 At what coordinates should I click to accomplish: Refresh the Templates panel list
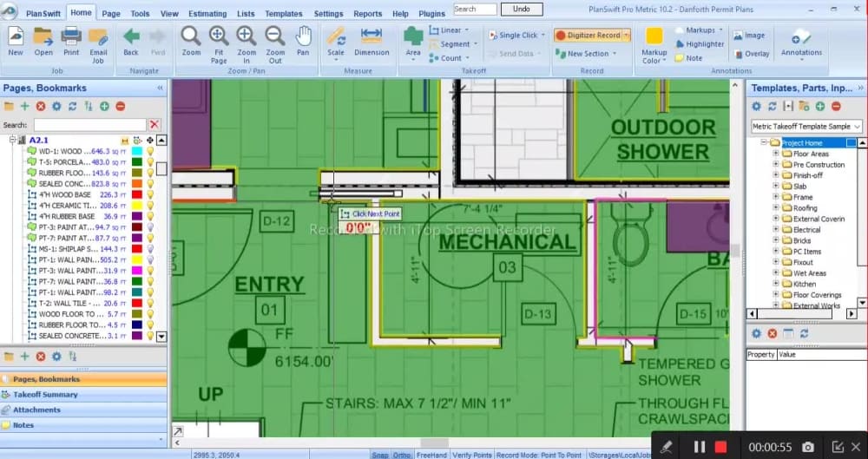[x=773, y=107]
